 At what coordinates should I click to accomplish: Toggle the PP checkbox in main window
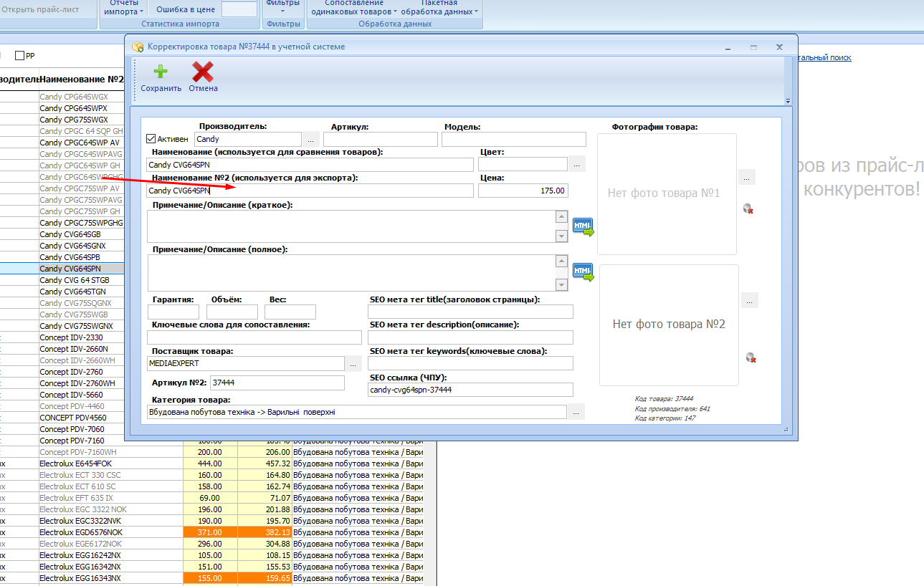click(20, 55)
